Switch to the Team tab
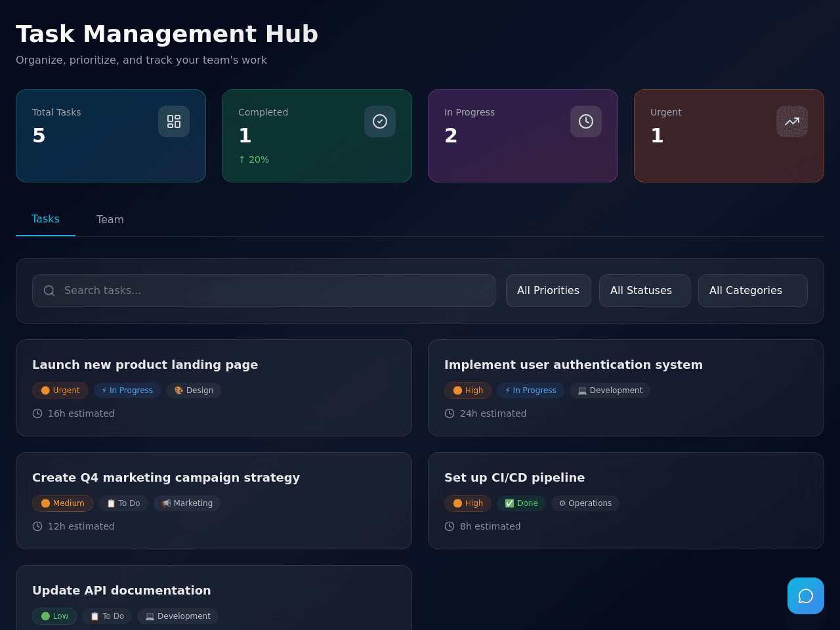The width and height of the screenshot is (840, 630). [110, 219]
